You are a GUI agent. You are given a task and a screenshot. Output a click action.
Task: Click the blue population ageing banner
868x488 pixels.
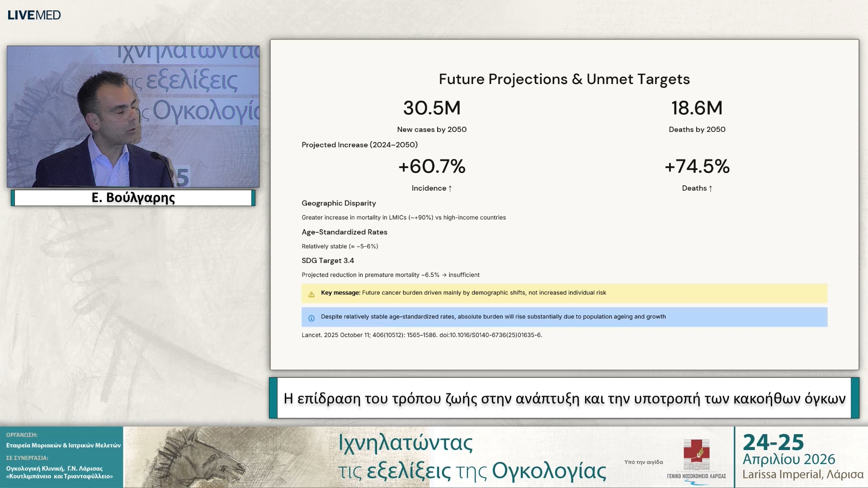tap(564, 317)
